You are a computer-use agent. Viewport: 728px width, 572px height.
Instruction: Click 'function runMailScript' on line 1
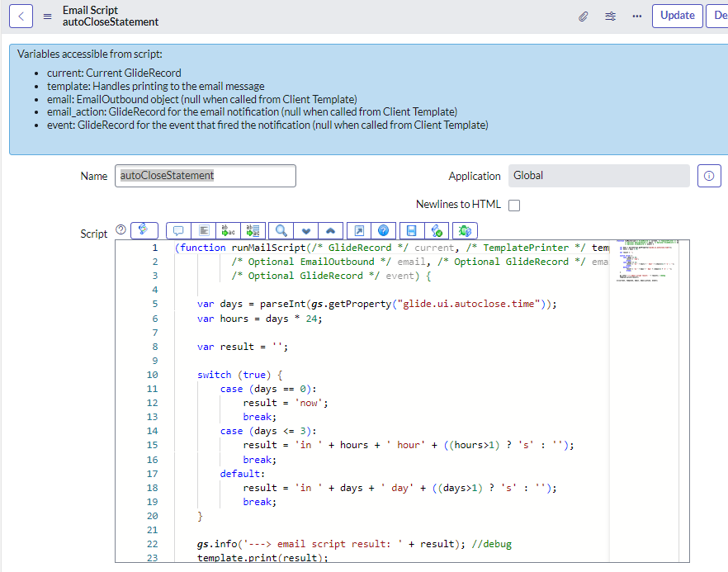[x=243, y=248]
